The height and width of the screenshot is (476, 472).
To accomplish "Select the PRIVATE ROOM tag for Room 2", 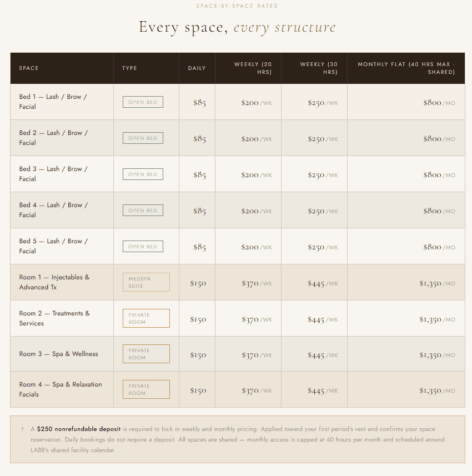I will 146,318.
